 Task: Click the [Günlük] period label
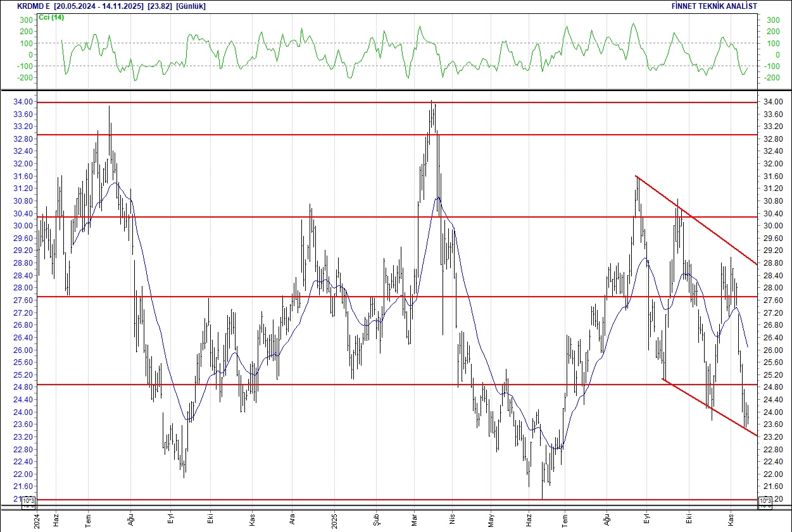(x=191, y=6)
